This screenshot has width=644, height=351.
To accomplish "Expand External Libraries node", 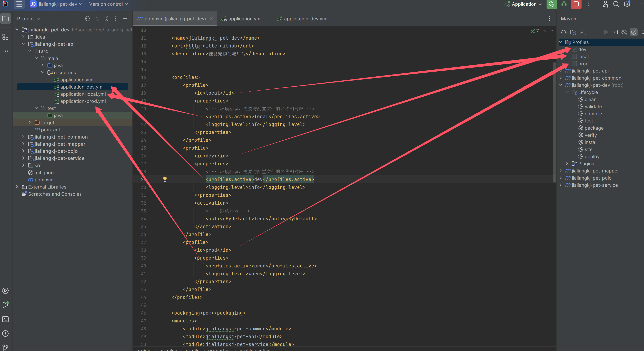I will pos(17,187).
